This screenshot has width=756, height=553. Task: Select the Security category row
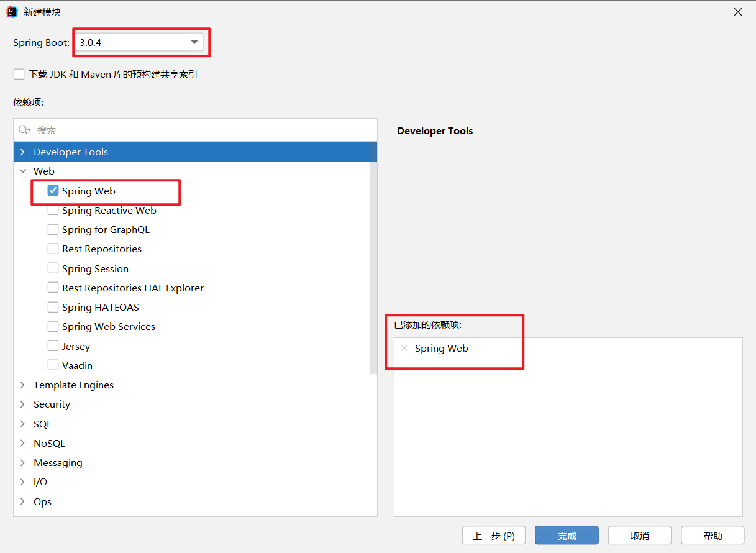coord(52,404)
